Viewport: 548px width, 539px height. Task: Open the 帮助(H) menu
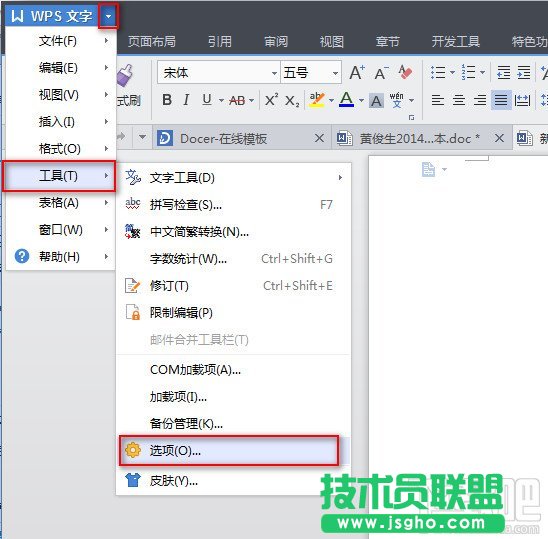(60, 257)
